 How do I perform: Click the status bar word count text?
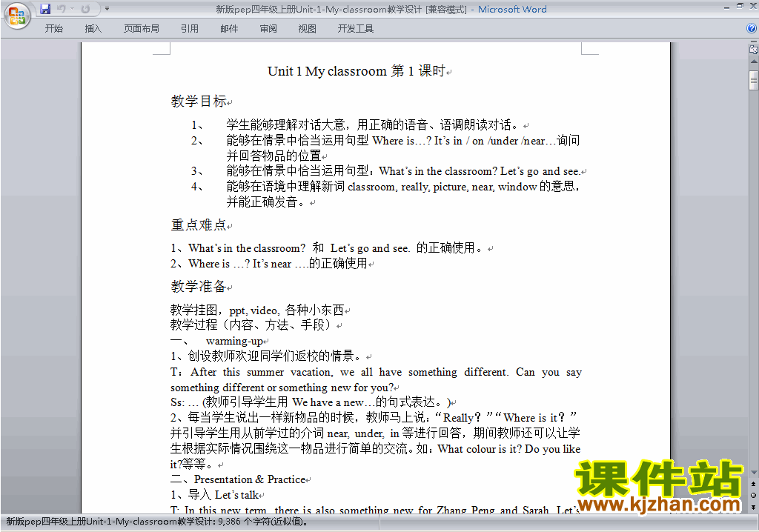point(157,522)
